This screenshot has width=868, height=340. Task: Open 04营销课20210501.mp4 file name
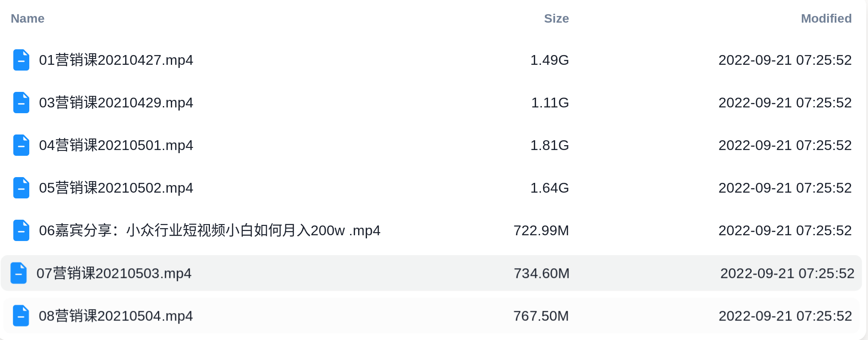[116, 145]
